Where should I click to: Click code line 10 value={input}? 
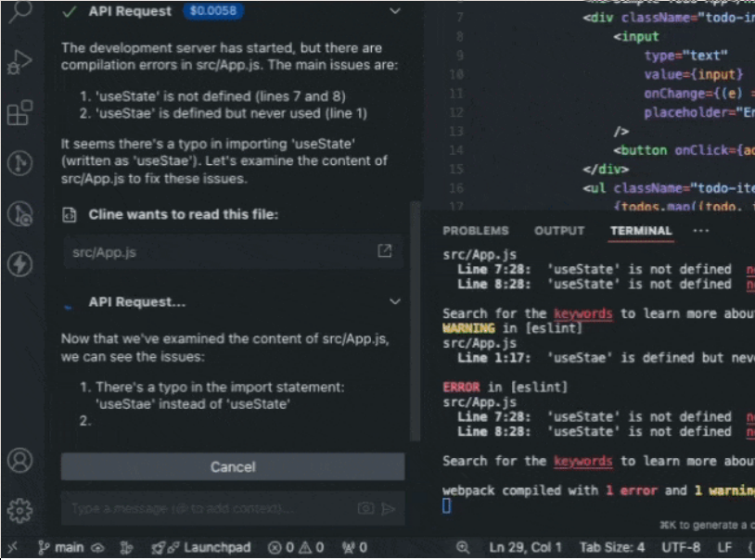click(694, 74)
